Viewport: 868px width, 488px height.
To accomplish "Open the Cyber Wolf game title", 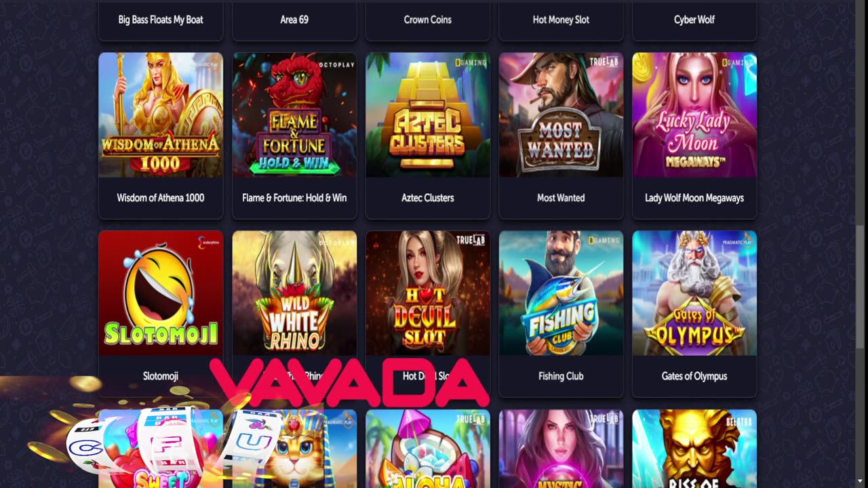I will point(694,20).
